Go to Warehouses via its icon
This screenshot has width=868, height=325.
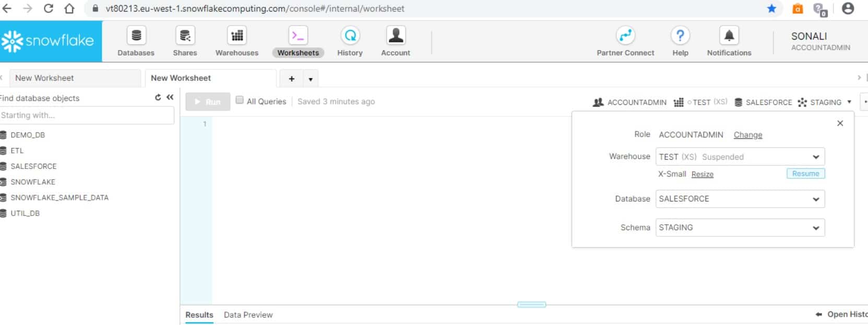(237, 35)
